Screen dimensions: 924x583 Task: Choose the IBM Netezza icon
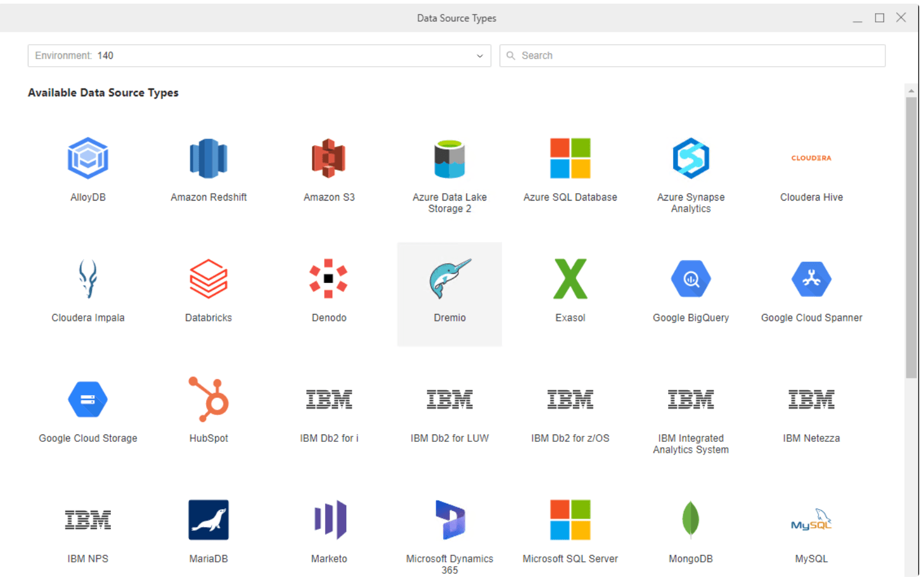pos(811,399)
